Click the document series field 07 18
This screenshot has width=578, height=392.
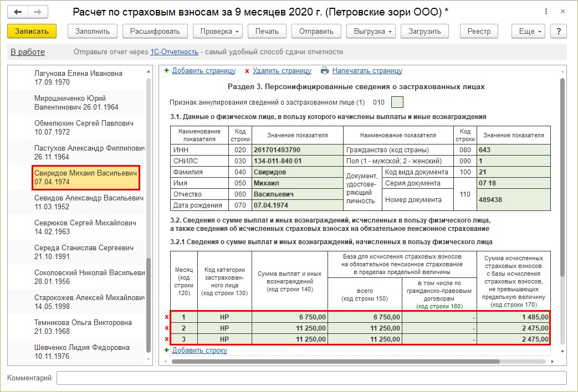tap(514, 183)
